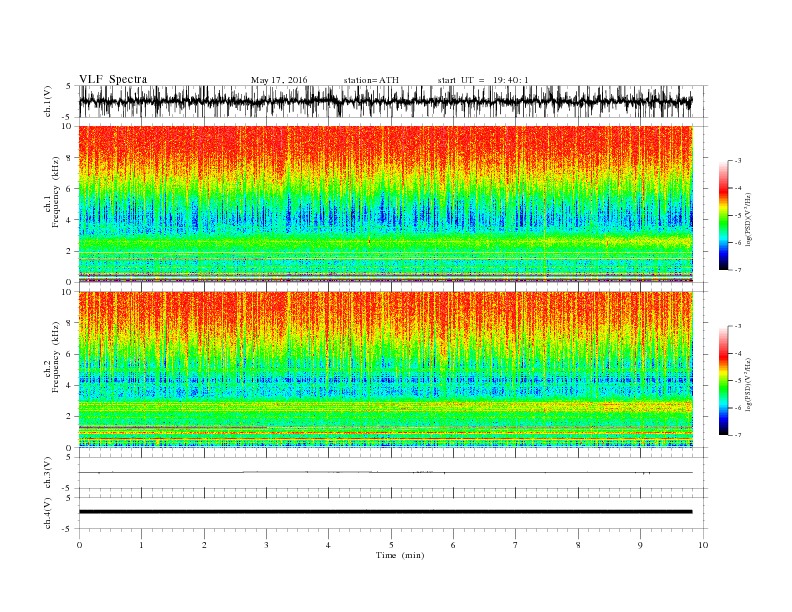
Task: Click the "2" kHz tick on ch.1 frequency axis
Action: coord(70,251)
